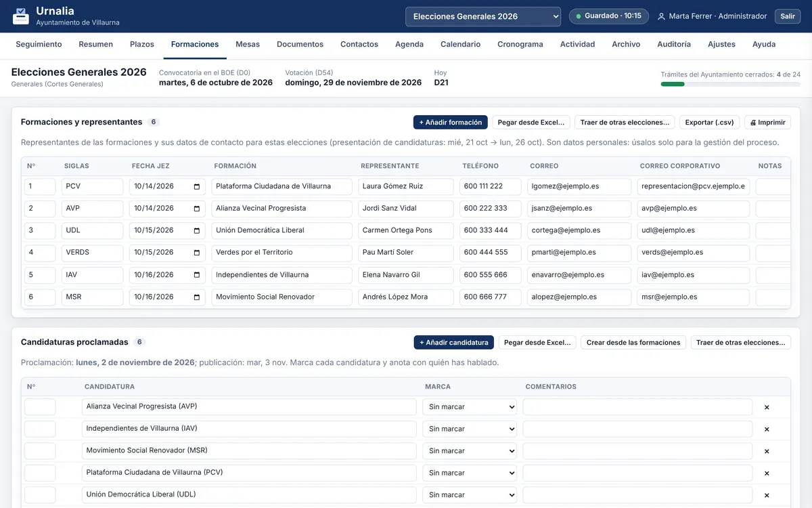
Task: Switch to the Auditoría tab
Action: [674, 45]
